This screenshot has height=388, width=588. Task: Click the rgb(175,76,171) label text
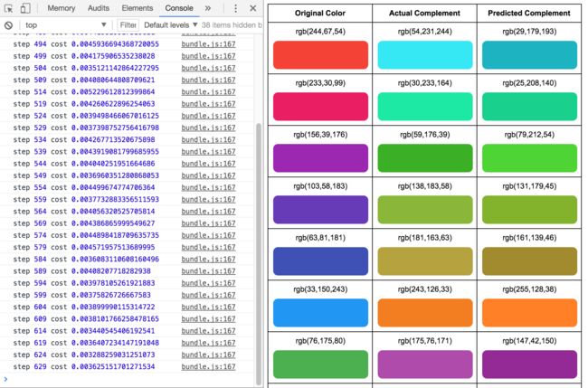[424, 341]
